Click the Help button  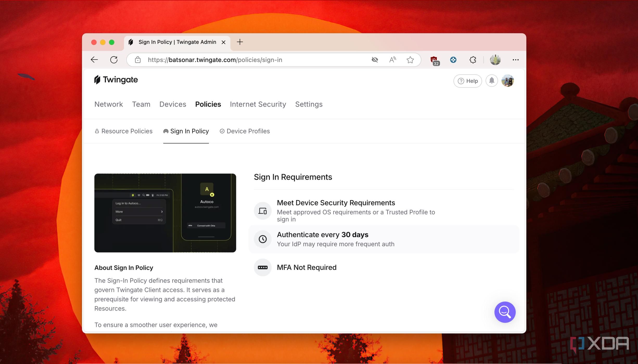[x=468, y=81]
